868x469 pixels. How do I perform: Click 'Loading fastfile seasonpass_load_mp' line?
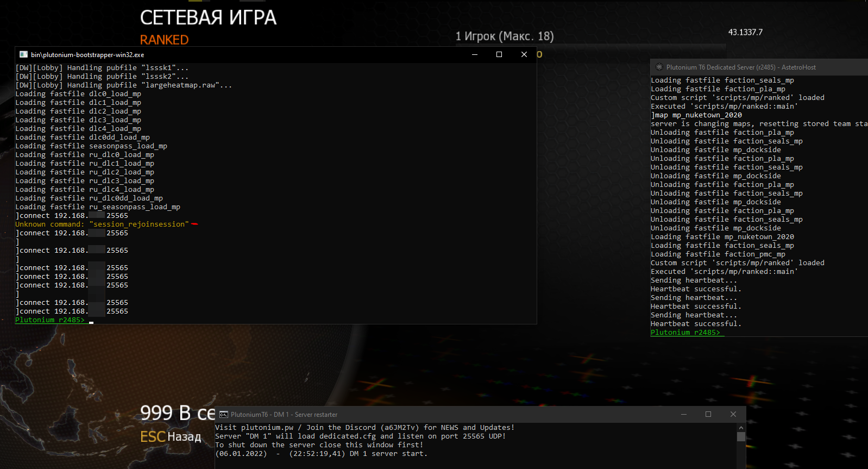pos(91,146)
